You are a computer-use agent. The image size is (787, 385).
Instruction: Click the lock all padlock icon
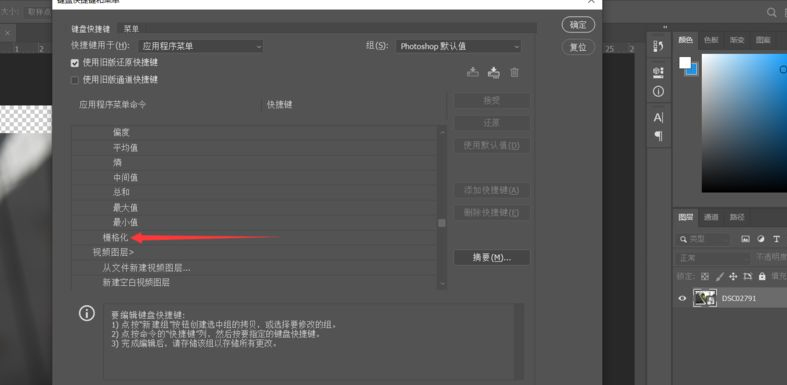[x=762, y=276]
